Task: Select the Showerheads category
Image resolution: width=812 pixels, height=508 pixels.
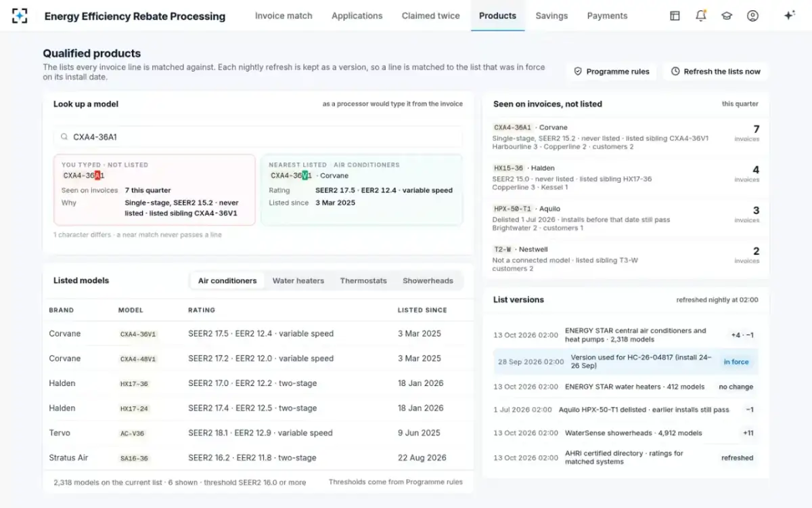Action: 428,280
